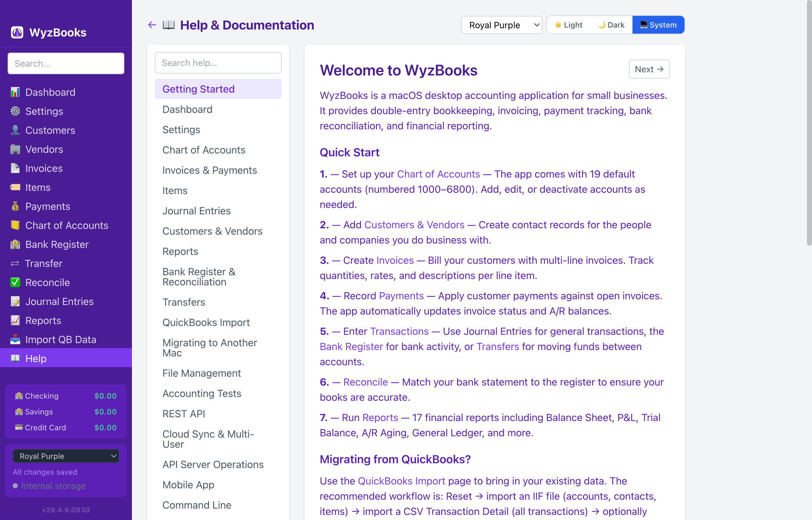Click the Transfer arrows icon
Image resolution: width=812 pixels, height=520 pixels.
[15, 263]
